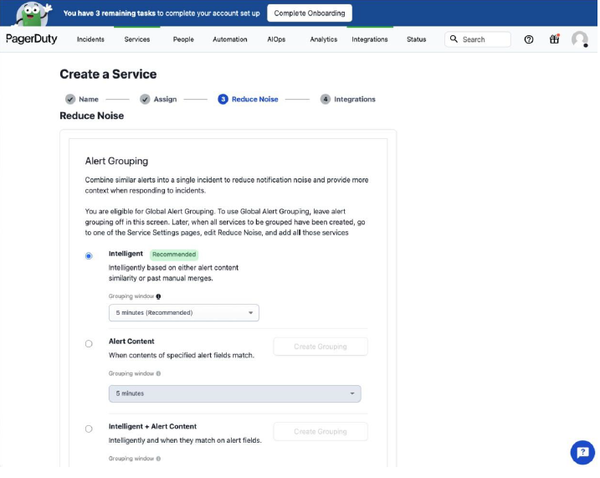Click the Alert Content grouping window info icon
600x478 pixels.
coord(159,373)
